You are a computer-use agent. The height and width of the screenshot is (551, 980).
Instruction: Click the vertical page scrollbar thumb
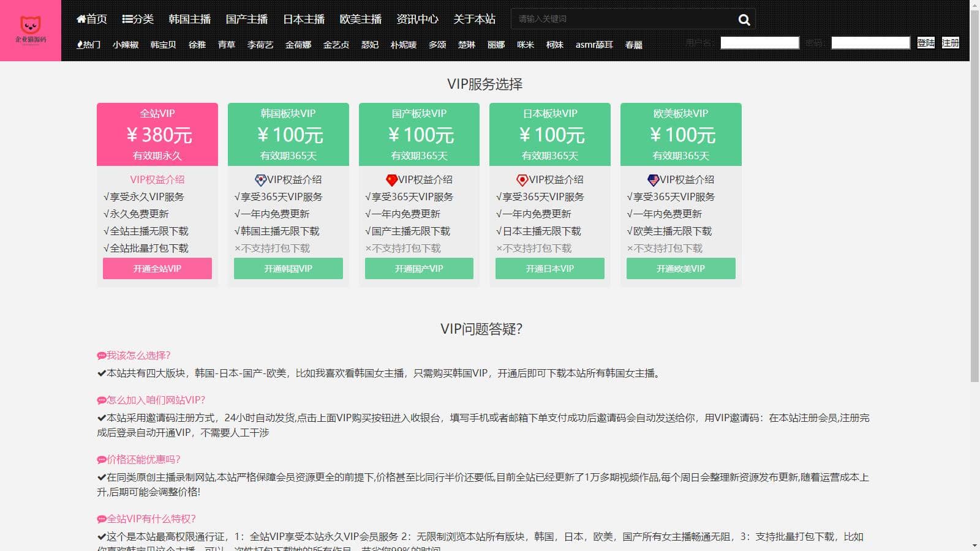click(x=974, y=196)
